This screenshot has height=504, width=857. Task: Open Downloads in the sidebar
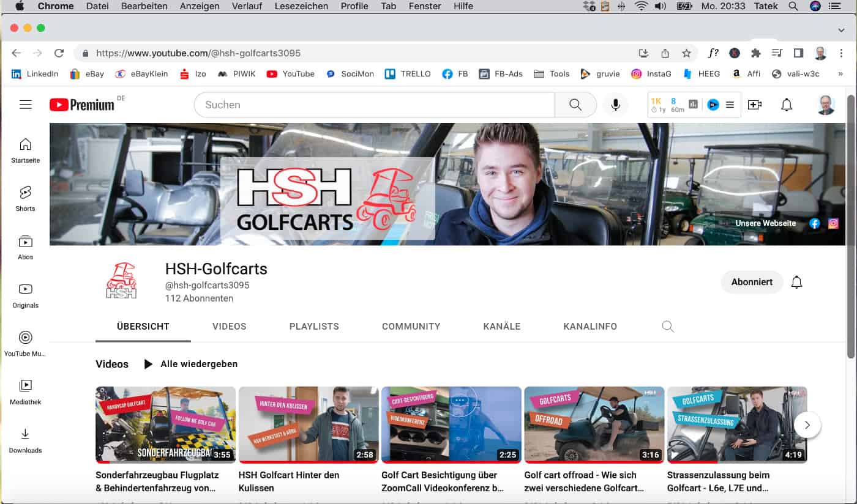coord(25,440)
